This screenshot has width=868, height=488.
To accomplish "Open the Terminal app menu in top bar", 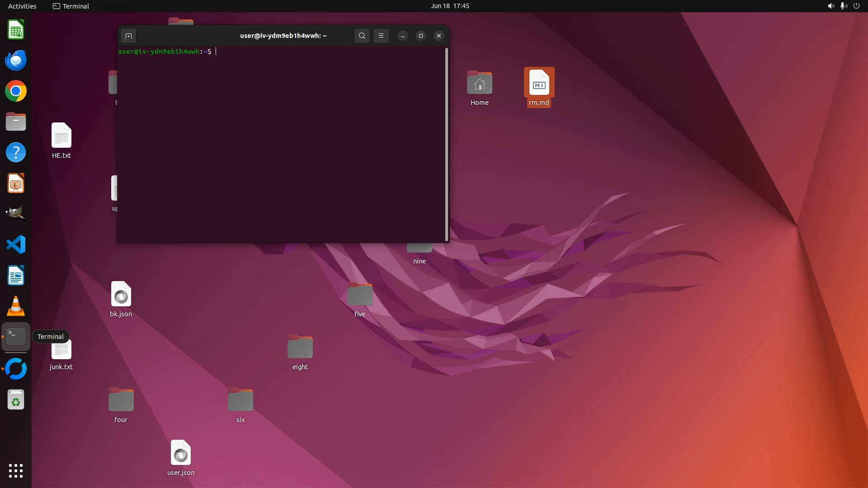I will click(x=71, y=6).
